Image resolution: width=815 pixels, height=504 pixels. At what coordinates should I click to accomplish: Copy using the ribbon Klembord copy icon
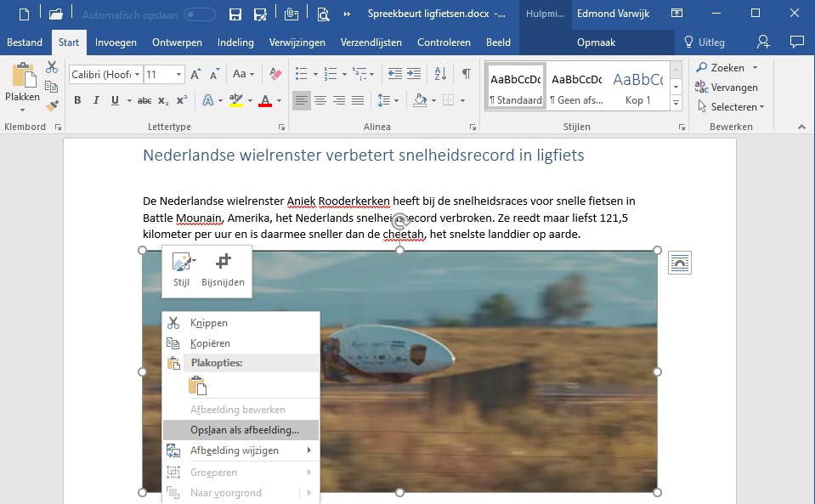[52, 86]
